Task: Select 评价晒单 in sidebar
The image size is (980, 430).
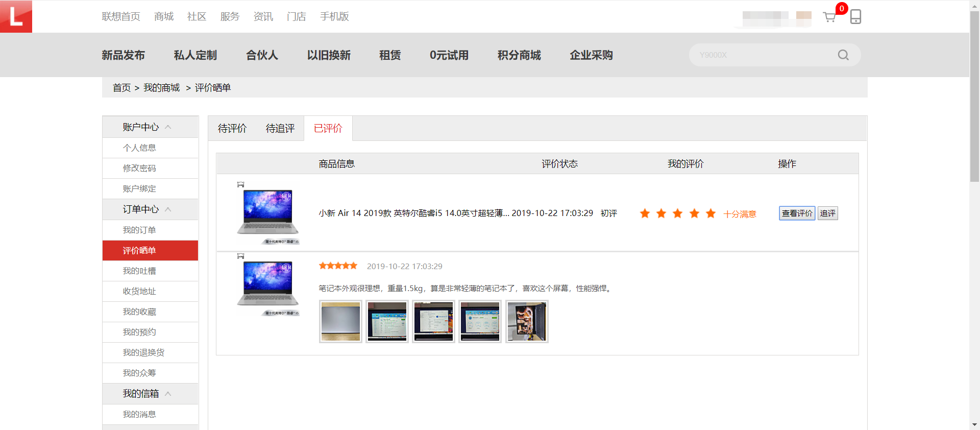Action: pyautogui.click(x=150, y=251)
